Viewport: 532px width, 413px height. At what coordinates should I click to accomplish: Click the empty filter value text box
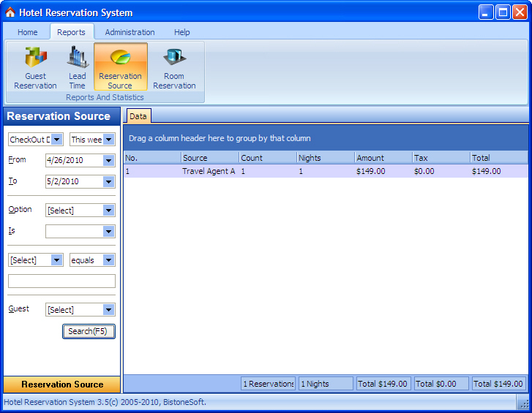tap(61, 281)
